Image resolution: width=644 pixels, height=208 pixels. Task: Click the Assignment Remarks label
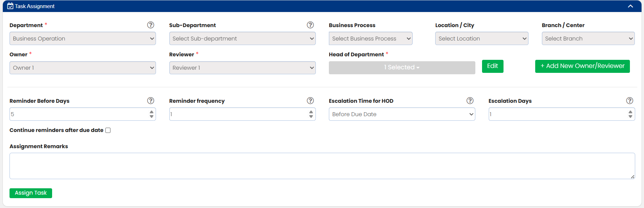tap(39, 146)
